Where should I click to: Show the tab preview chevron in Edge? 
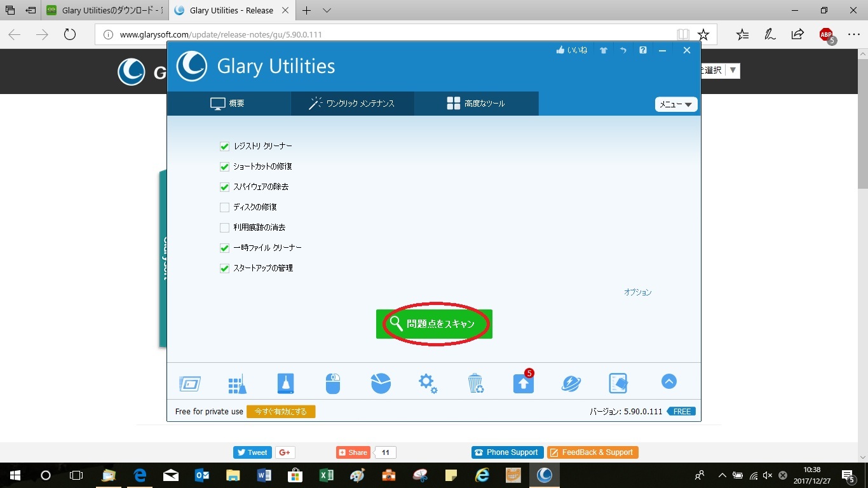click(x=327, y=11)
